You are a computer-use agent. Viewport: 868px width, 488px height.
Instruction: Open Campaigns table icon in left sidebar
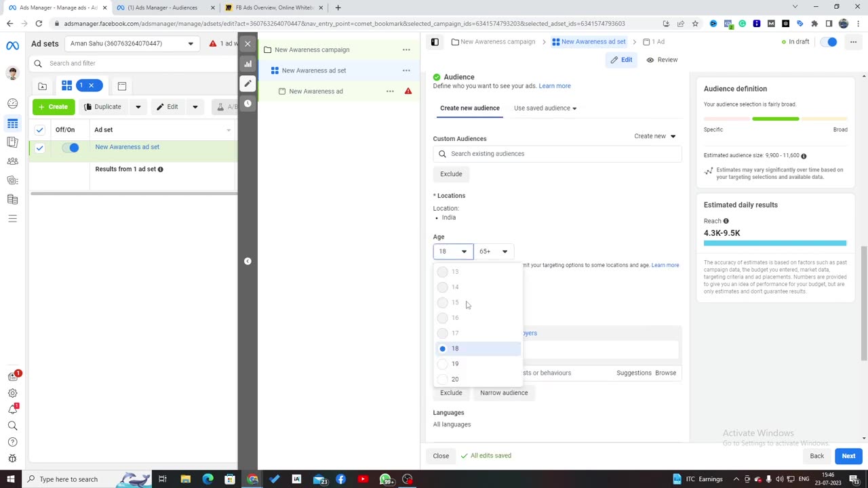click(x=12, y=123)
